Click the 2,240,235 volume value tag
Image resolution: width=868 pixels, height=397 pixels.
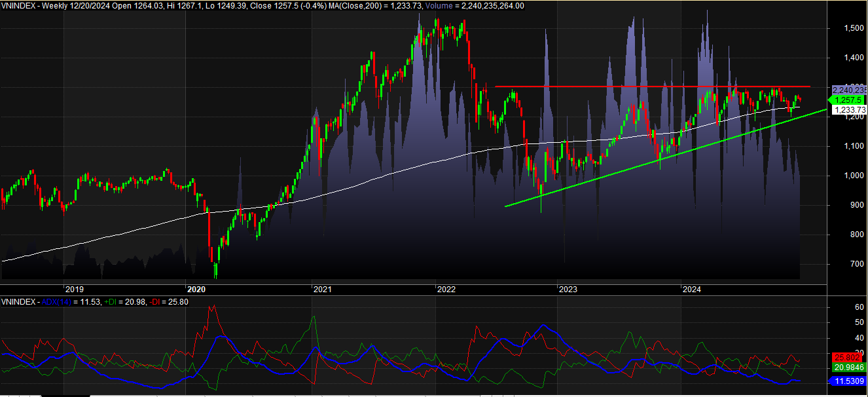(x=848, y=90)
